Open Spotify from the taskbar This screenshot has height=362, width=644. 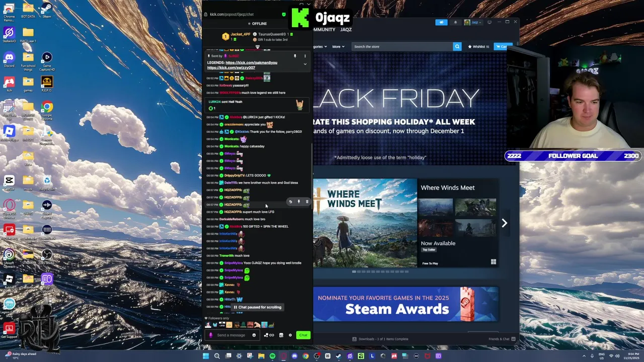point(272,356)
